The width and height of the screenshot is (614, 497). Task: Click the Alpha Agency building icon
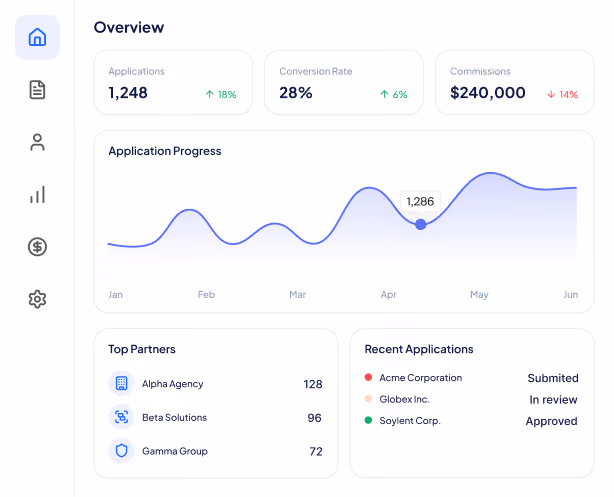(x=121, y=383)
